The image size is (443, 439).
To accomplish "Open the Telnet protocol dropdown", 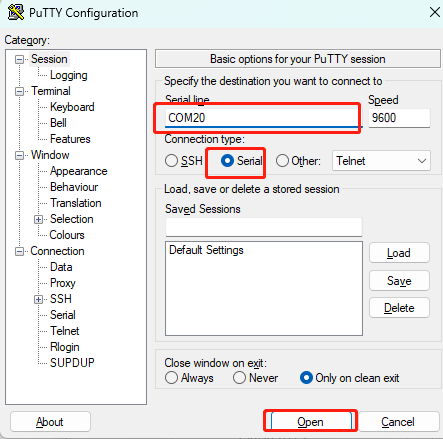I will tap(381, 161).
